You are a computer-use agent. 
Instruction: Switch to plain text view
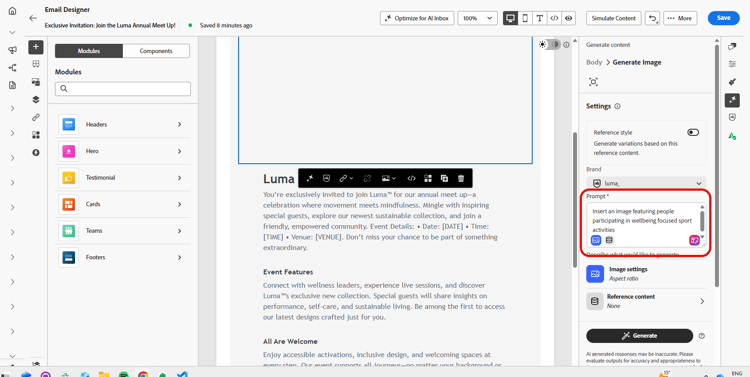pos(540,18)
